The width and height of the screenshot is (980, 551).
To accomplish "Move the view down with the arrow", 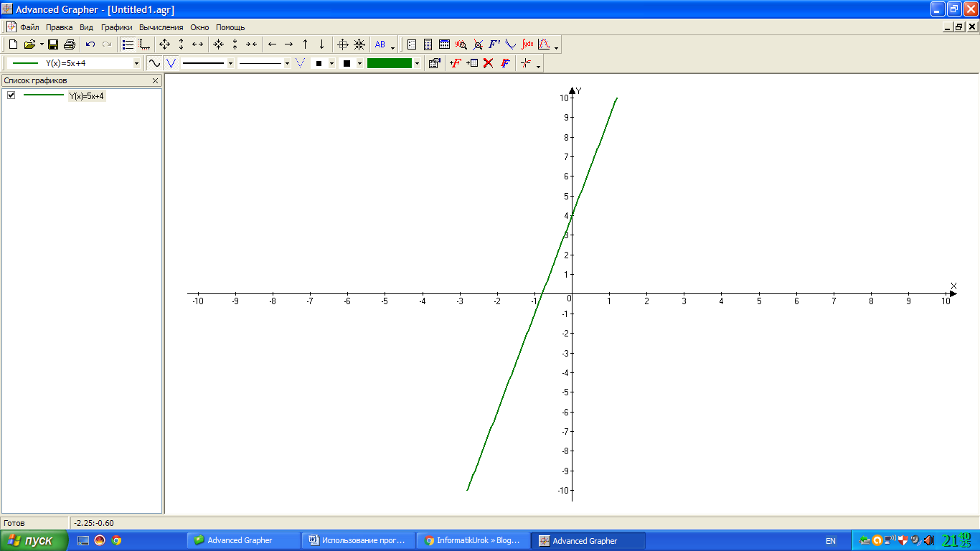I will click(x=321, y=44).
